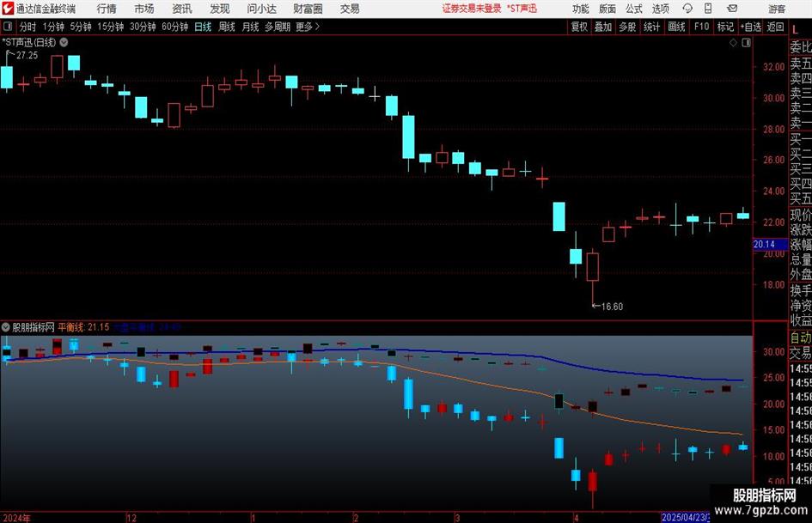This screenshot has width=812, height=523.
Task: Click the 叠加 overlay button
Action: (x=603, y=27)
